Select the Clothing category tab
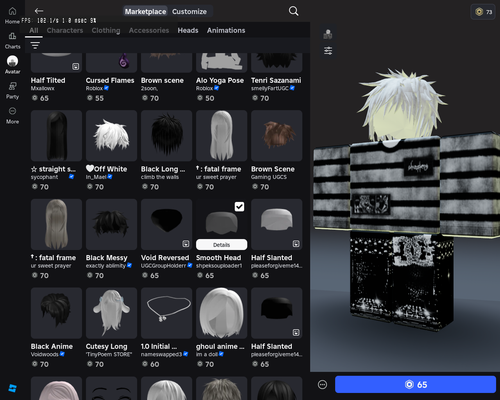This screenshot has width=500, height=400. [x=106, y=30]
